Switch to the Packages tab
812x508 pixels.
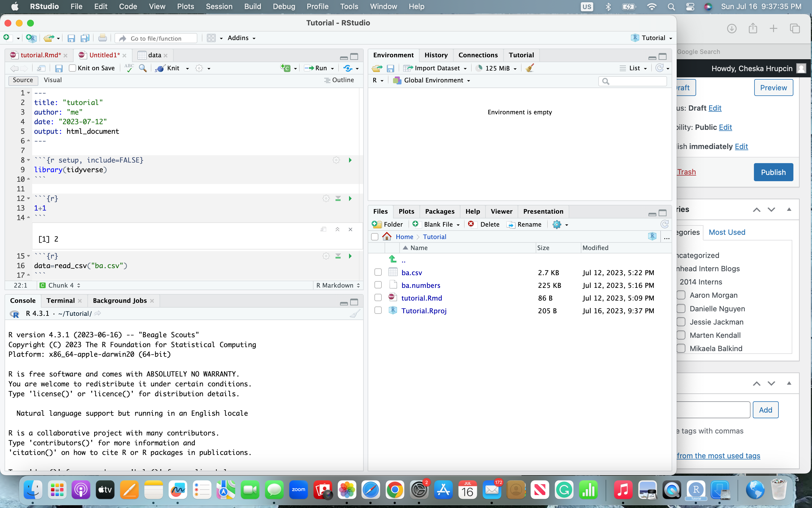pos(440,211)
